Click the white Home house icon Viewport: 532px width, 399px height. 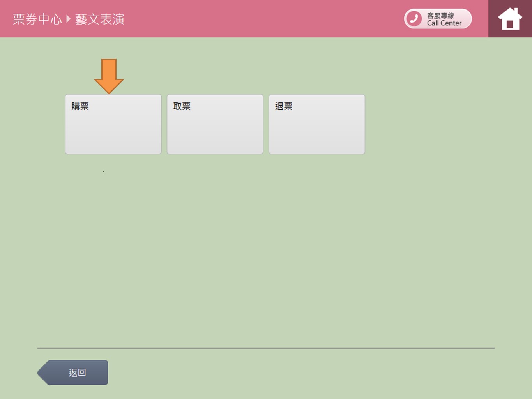coord(510,19)
